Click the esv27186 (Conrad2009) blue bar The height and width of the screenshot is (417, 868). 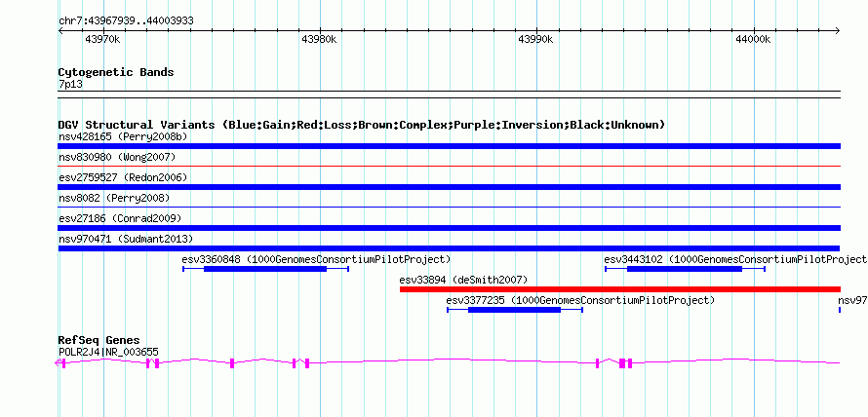coord(449,228)
